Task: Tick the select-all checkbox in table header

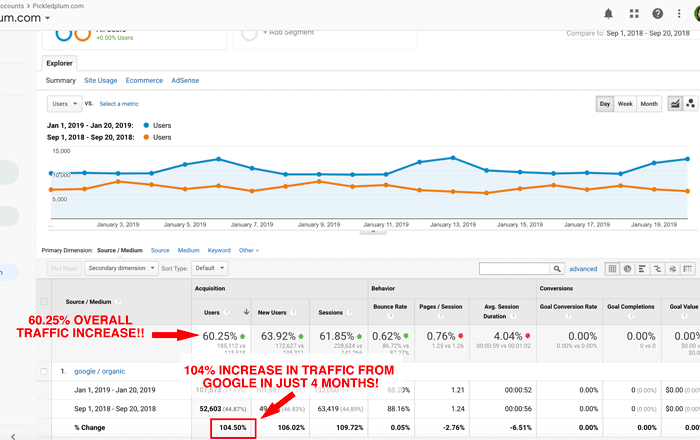Action: (44, 302)
